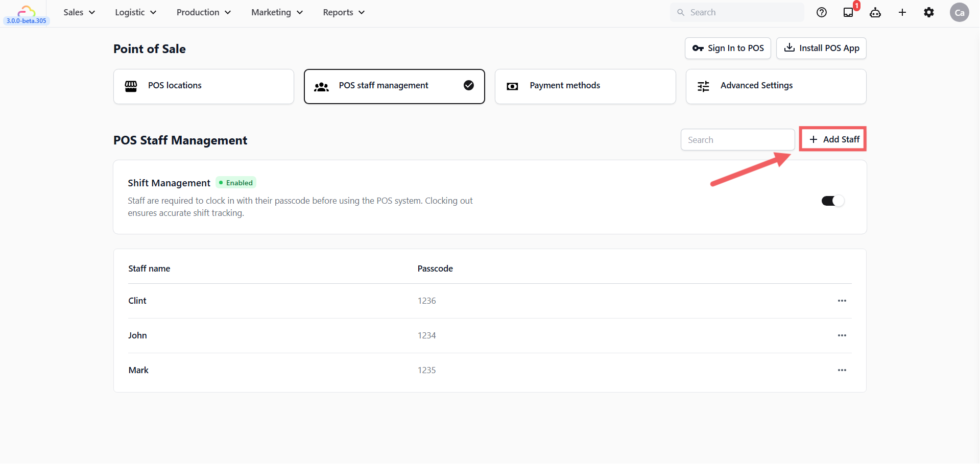Screen dimensions: 980x464
Task: Disable the Shift Management toggle
Action: coord(832,201)
